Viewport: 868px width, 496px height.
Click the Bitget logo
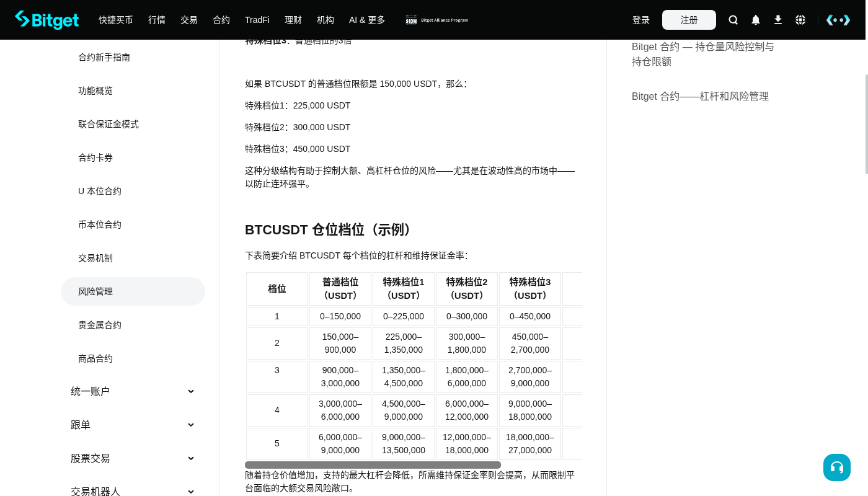tap(47, 20)
